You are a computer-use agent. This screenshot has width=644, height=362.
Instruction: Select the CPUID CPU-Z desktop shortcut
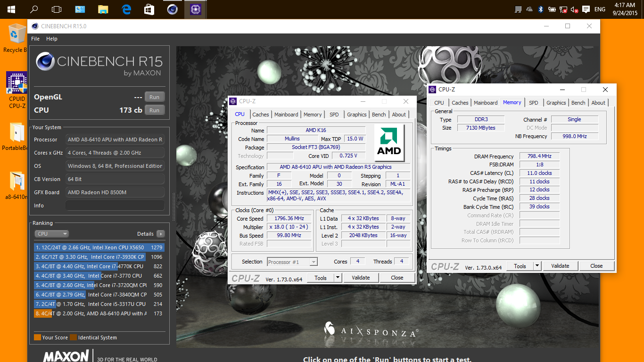[17, 90]
